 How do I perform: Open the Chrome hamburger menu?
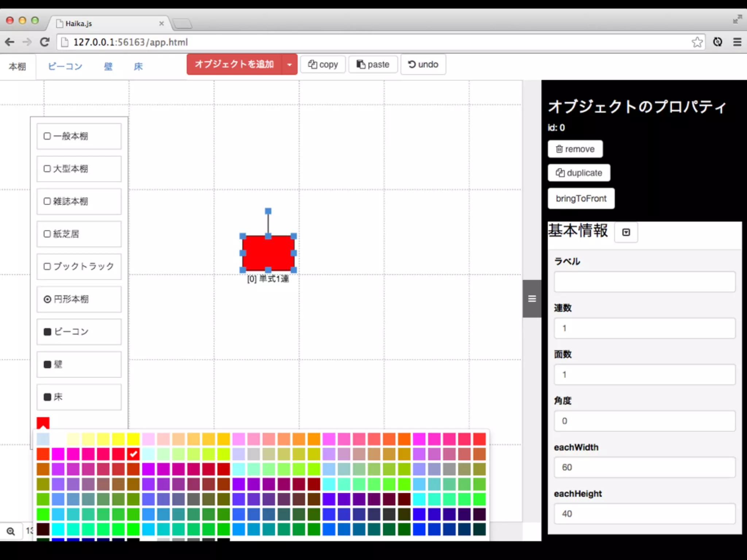click(x=737, y=42)
